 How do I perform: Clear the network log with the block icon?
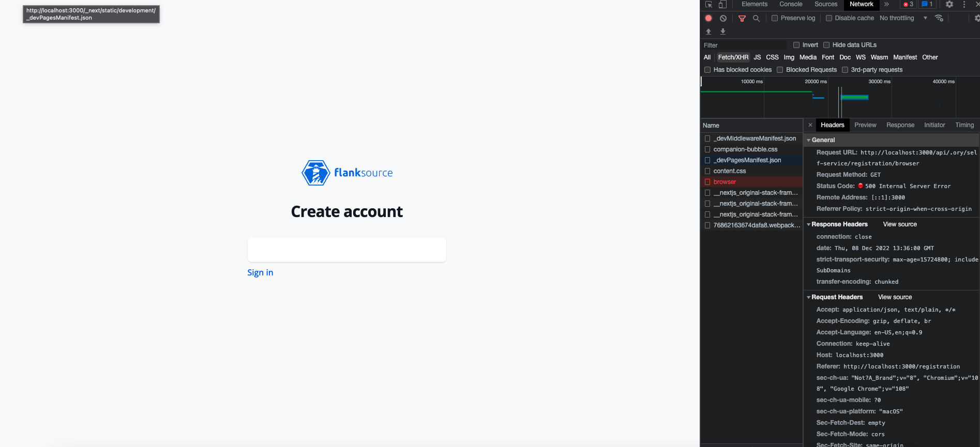pyautogui.click(x=723, y=18)
